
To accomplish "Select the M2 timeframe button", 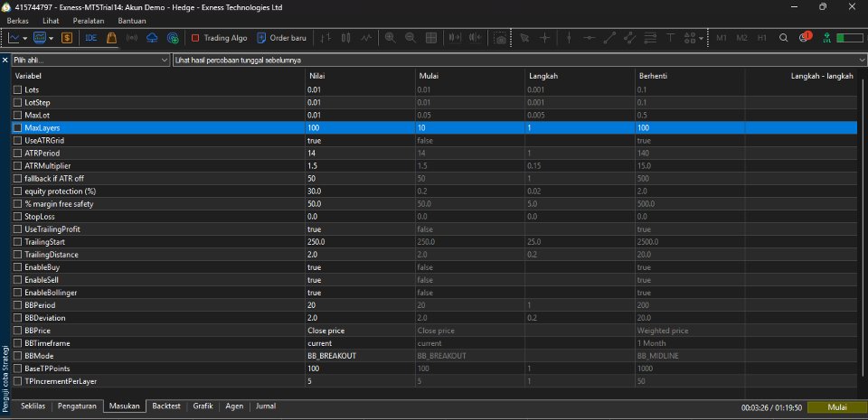I will [x=741, y=38].
